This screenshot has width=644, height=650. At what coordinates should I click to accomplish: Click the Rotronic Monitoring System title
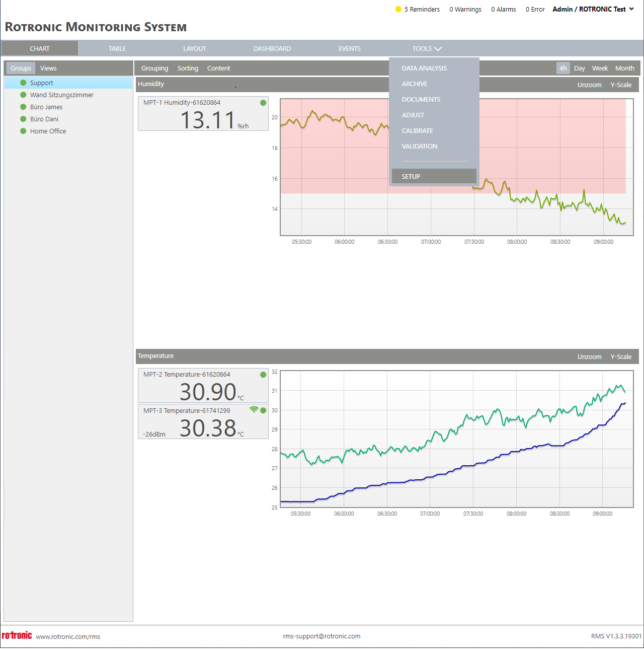pos(96,27)
